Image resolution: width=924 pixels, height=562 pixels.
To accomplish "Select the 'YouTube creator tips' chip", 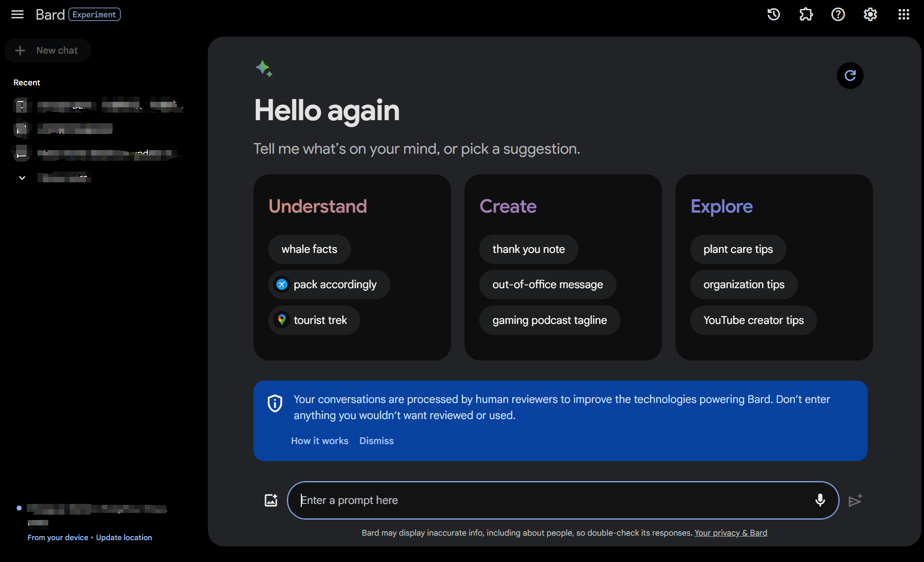I will click(x=753, y=320).
